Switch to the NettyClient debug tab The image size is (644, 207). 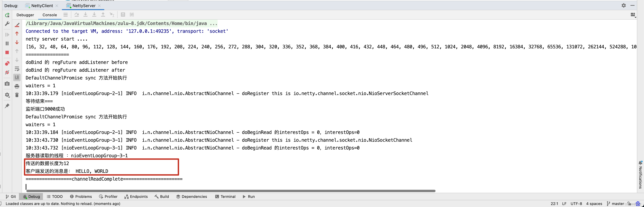(42, 6)
